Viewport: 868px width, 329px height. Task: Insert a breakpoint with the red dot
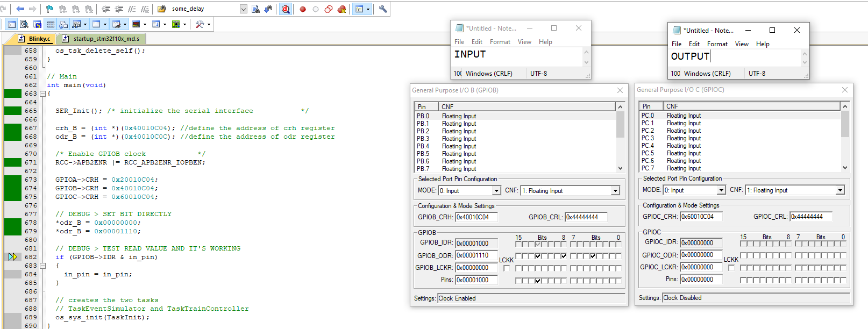coord(303,9)
